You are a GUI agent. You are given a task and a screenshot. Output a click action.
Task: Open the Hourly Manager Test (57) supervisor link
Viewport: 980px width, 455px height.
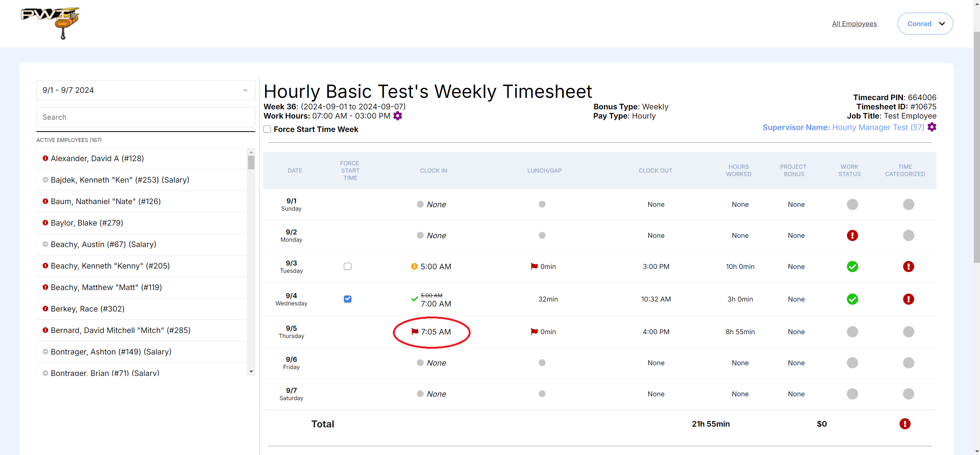pyautogui.click(x=878, y=127)
